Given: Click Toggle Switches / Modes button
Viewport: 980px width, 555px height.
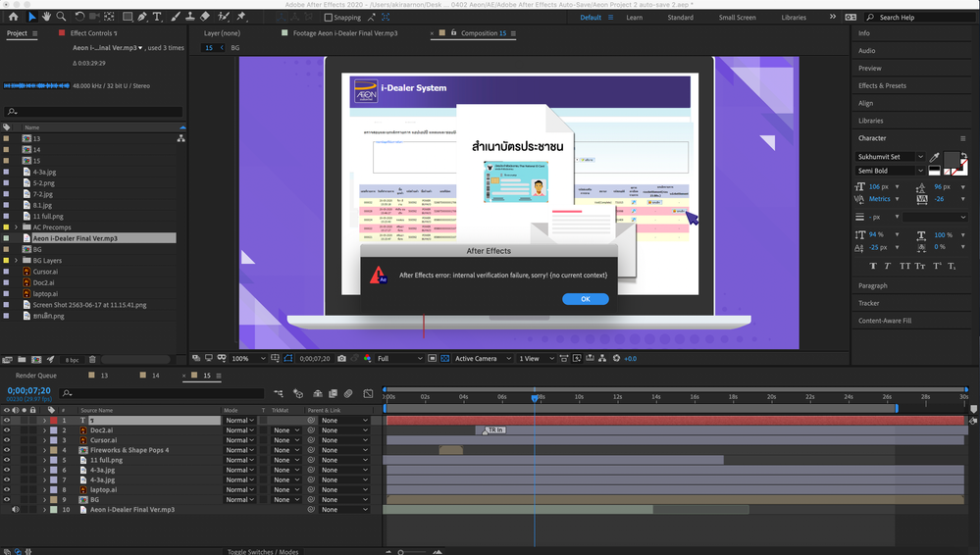Looking at the screenshot, I should (263, 551).
